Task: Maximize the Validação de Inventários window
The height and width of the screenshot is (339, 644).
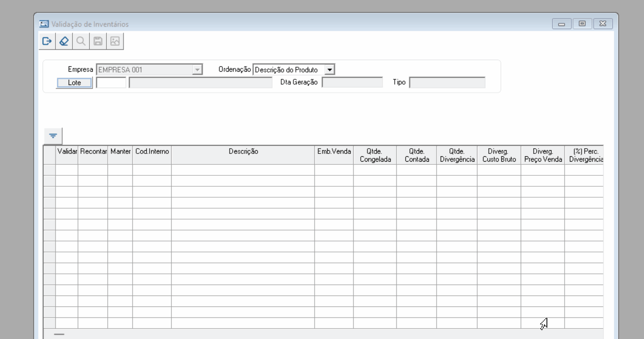Action: [582, 24]
